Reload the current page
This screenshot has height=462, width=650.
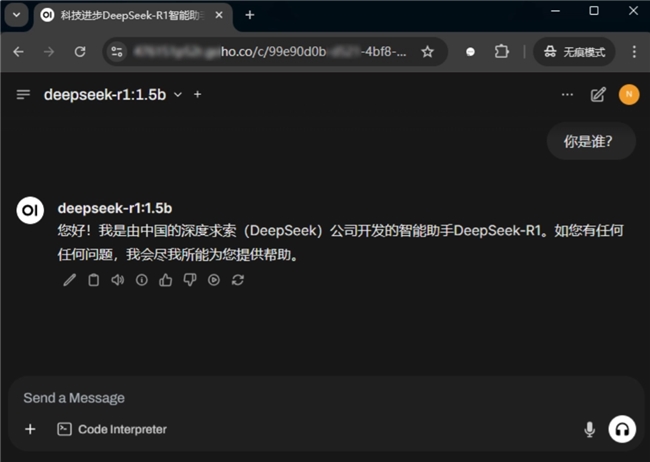[80, 52]
